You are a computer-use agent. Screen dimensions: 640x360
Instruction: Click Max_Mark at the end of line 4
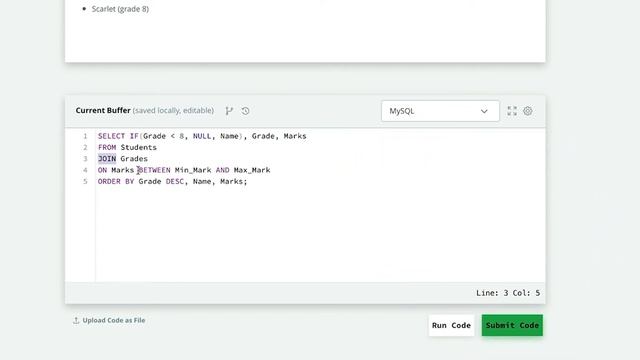click(x=252, y=170)
